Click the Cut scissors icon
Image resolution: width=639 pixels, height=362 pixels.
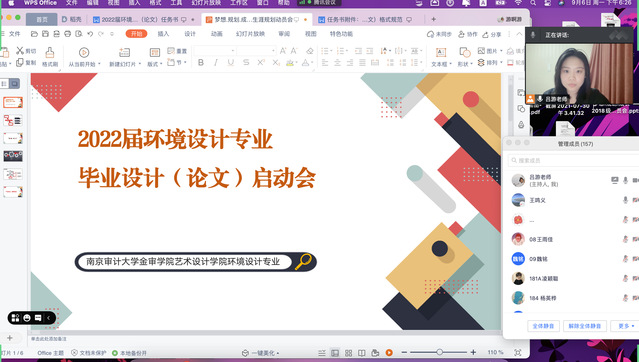[20, 51]
